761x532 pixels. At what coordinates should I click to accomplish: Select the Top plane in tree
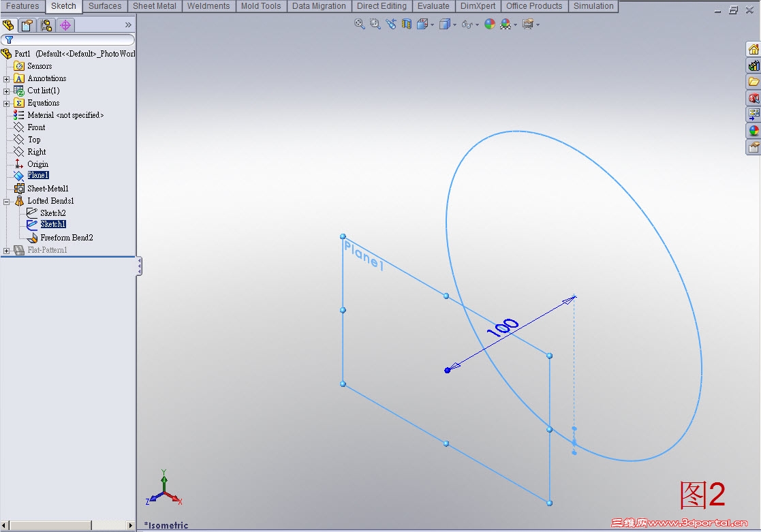tap(34, 140)
